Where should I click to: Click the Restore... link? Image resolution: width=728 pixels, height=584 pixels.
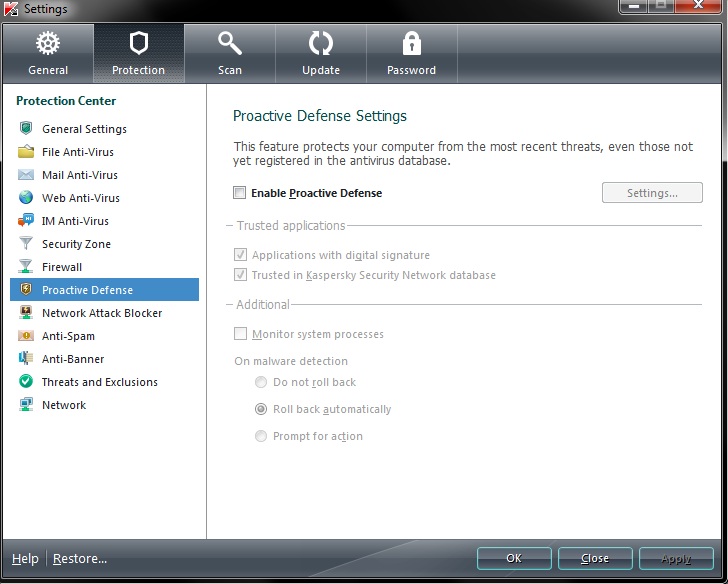pyautogui.click(x=80, y=558)
